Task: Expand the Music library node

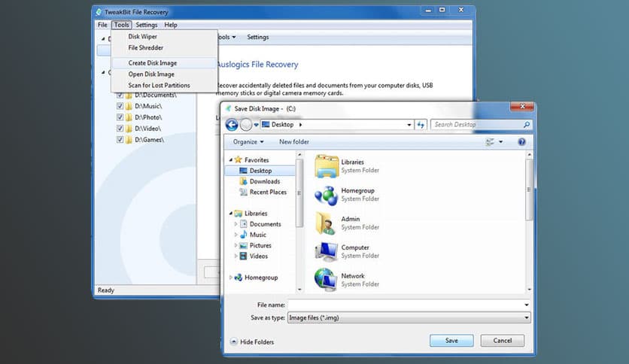Action: (x=236, y=235)
